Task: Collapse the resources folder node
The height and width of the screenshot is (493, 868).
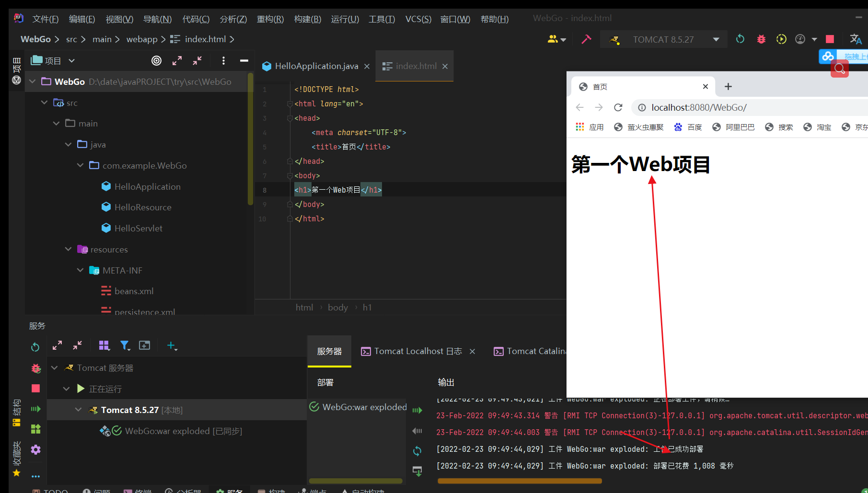Action: point(69,249)
